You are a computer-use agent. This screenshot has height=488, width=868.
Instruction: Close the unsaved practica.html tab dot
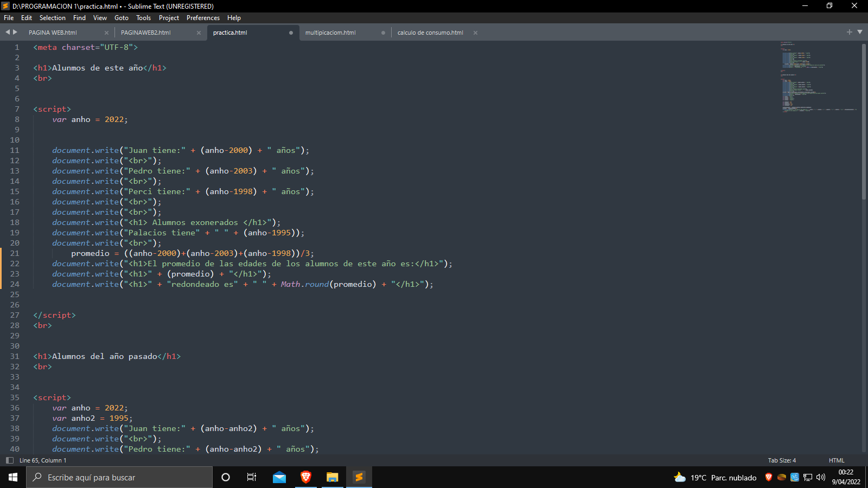[x=291, y=33]
